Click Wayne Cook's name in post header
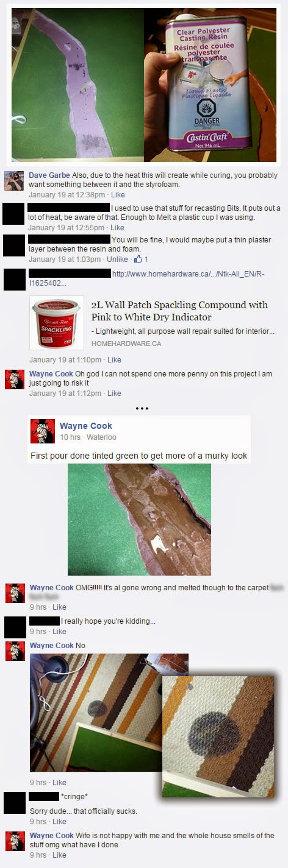 [x=86, y=426]
